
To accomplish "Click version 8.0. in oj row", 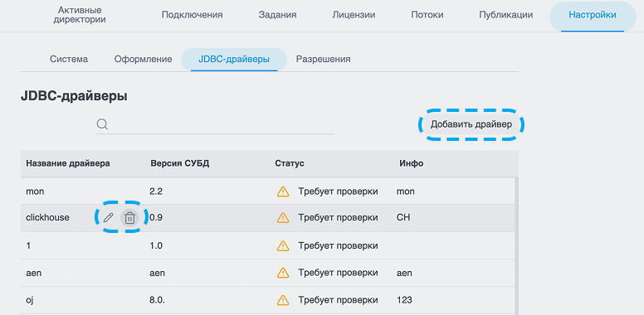I will [158, 300].
